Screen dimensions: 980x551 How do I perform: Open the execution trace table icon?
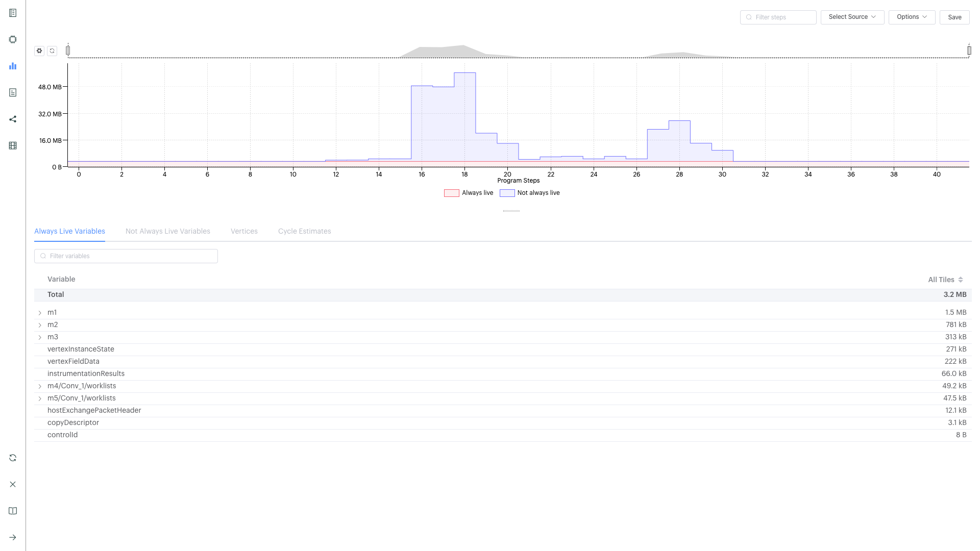13,145
